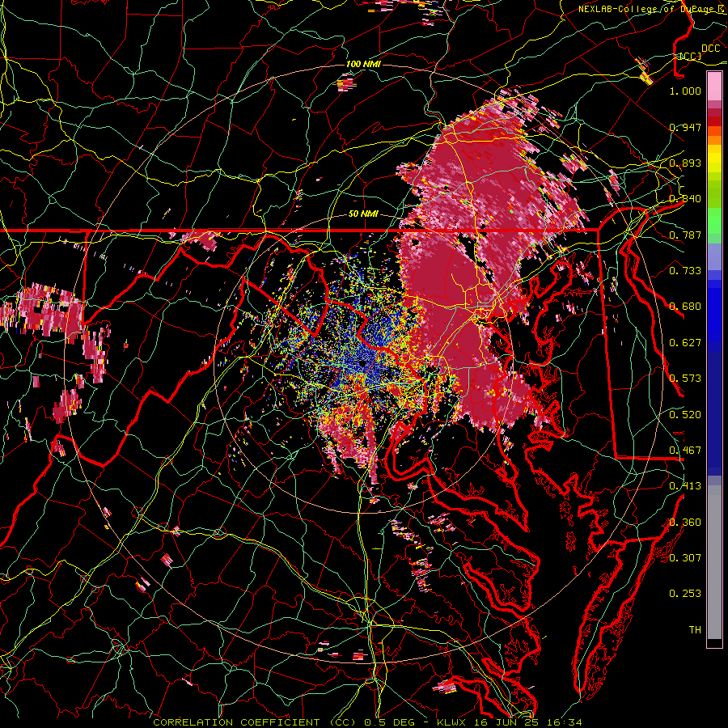Select the 0.467 legend value
Image resolution: width=728 pixels, height=728 pixels.
685,451
